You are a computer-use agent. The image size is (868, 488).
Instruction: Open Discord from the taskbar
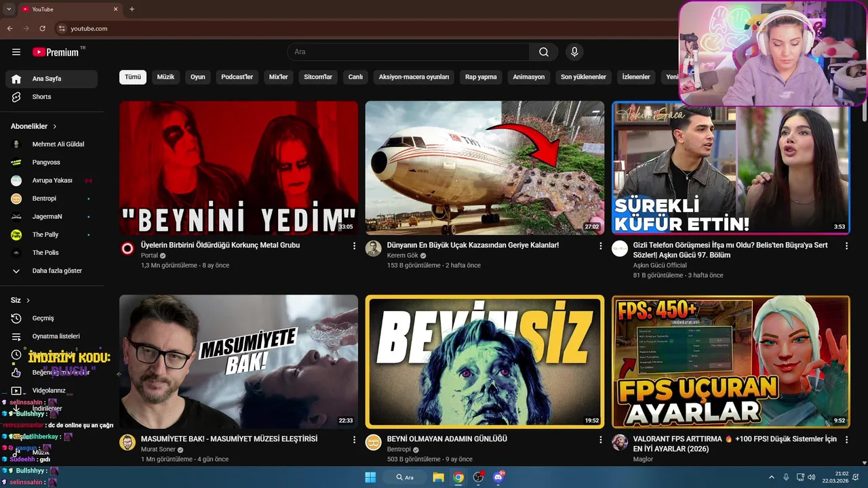[x=498, y=477]
